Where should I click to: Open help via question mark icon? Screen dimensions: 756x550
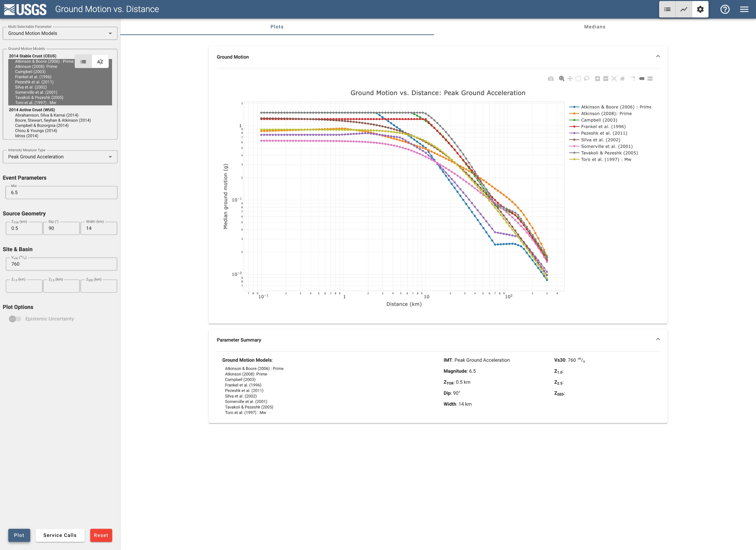pyautogui.click(x=725, y=9)
